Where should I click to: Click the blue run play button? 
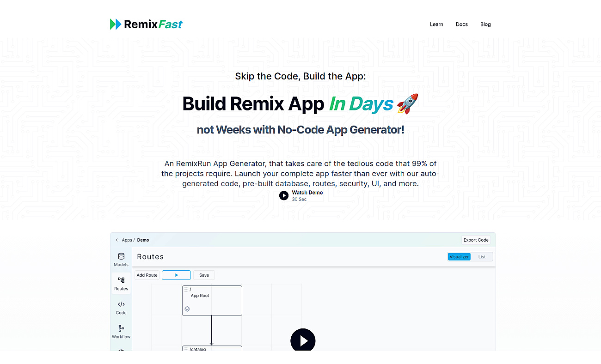[176, 275]
